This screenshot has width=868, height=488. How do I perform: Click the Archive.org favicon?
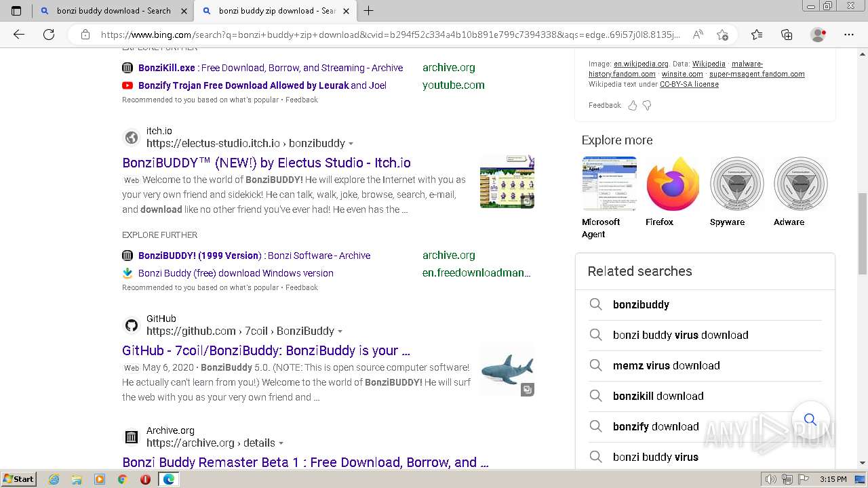(132, 437)
